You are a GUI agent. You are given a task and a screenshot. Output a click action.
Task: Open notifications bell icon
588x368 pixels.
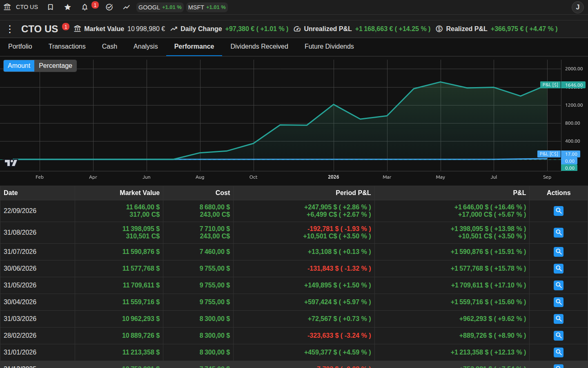(85, 7)
